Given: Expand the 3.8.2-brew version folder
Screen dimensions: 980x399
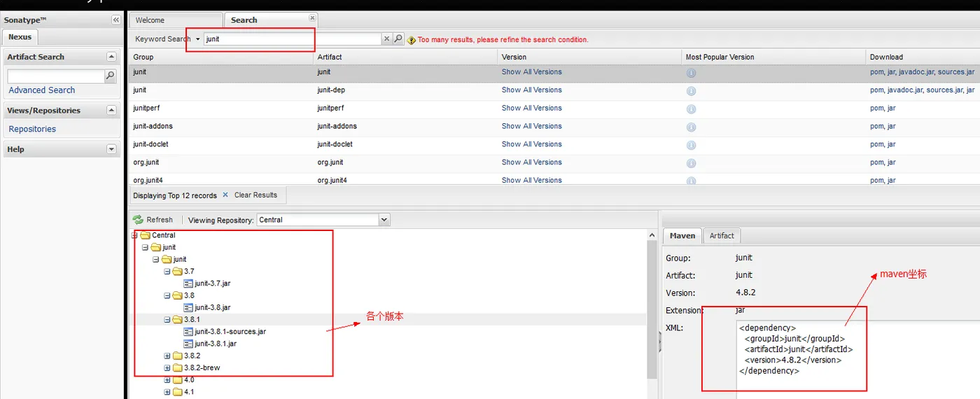Looking at the screenshot, I should [167, 367].
